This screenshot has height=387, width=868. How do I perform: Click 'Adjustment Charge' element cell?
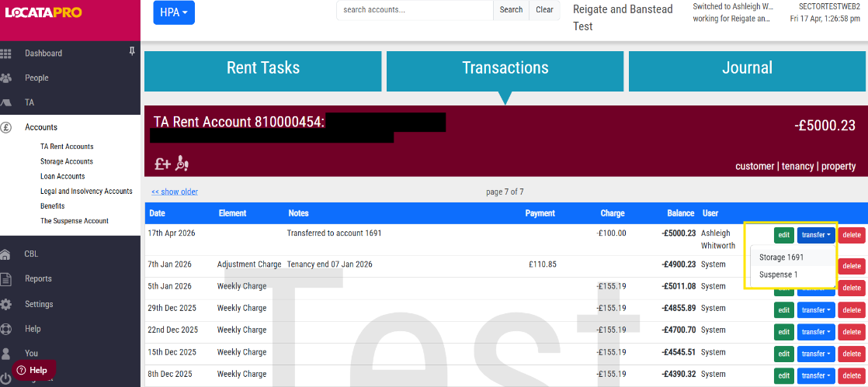pyautogui.click(x=249, y=264)
